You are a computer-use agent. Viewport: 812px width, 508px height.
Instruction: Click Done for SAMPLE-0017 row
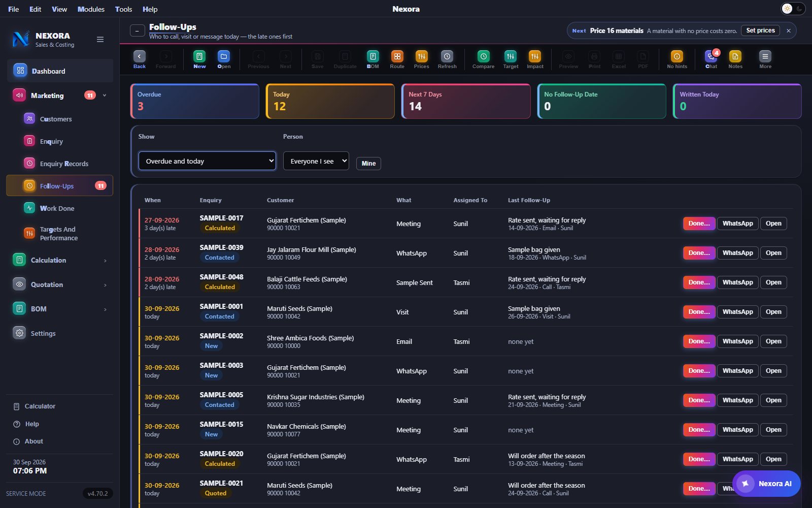pos(699,224)
